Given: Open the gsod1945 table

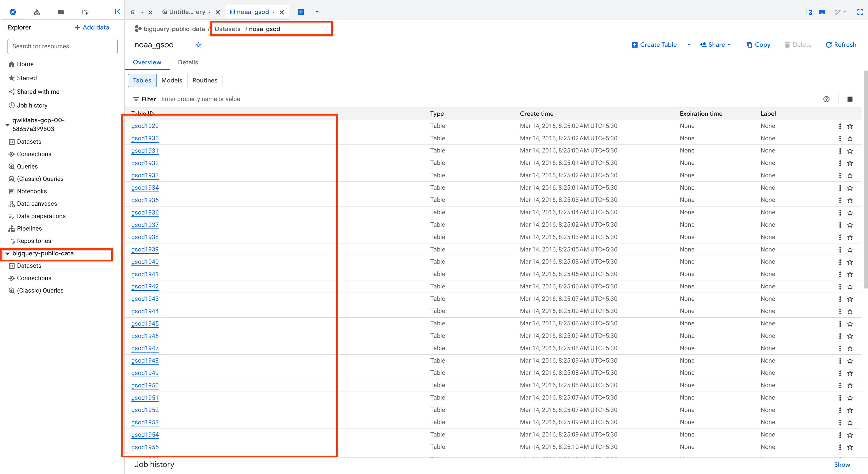Looking at the screenshot, I should click(x=145, y=324).
